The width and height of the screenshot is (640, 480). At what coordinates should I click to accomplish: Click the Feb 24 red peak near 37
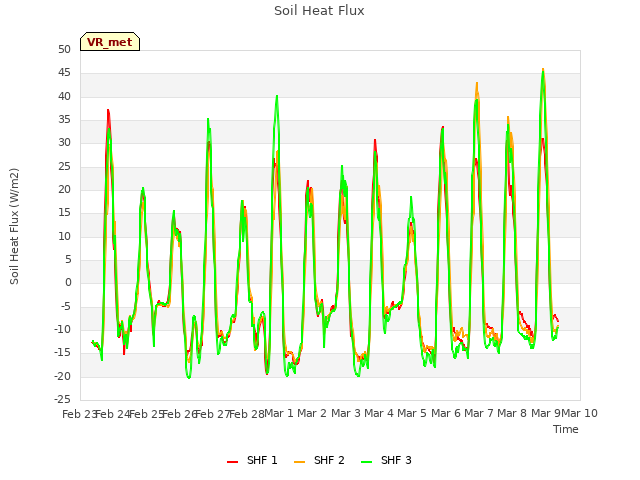tap(108, 110)
